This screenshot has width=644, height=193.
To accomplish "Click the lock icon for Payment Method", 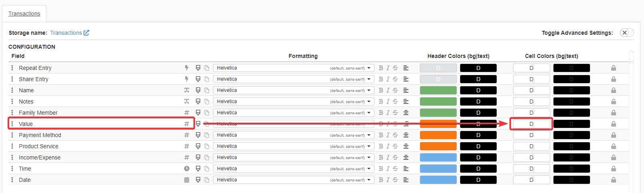I will (x=614, y=135).
